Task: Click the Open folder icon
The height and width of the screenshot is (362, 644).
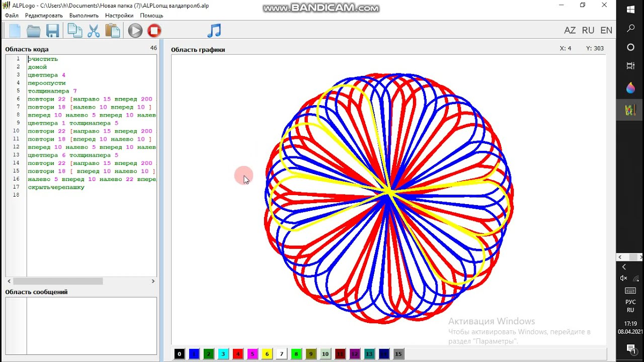Action: coord(34,31)
